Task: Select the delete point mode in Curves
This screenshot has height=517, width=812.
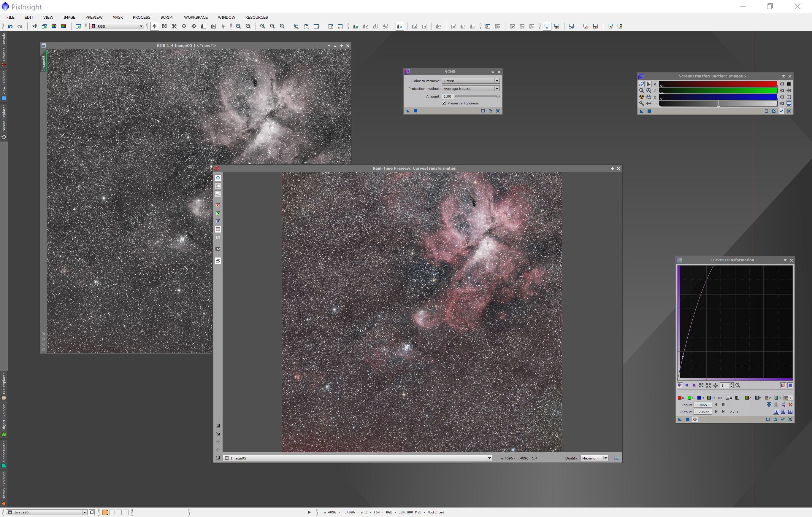Action: 694,386
